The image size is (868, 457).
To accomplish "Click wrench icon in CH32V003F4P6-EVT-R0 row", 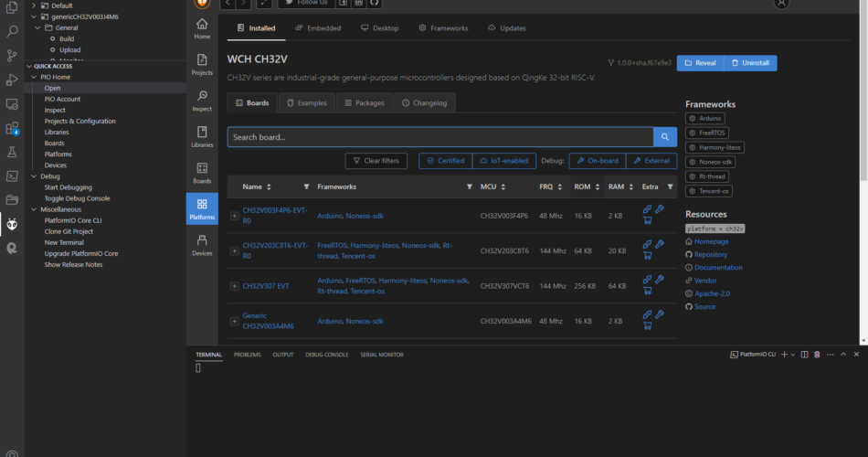I will tap(660, 208).
